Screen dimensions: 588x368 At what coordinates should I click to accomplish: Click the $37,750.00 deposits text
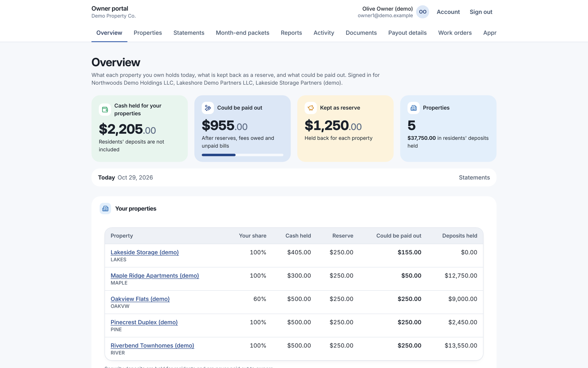421,138
